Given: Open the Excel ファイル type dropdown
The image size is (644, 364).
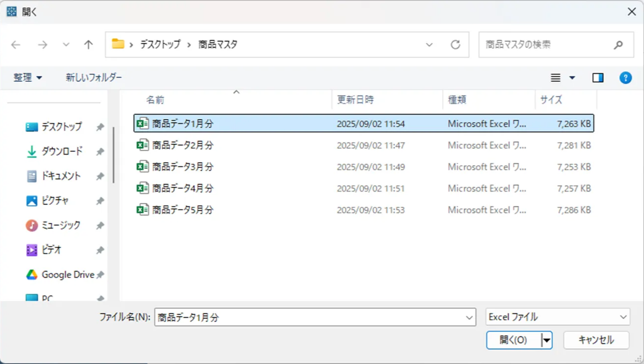Looking at the screenshot, I should coord(557,317).
